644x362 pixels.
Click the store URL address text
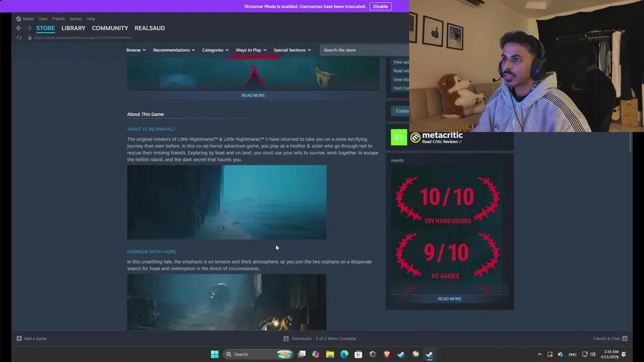coord(83,38)
